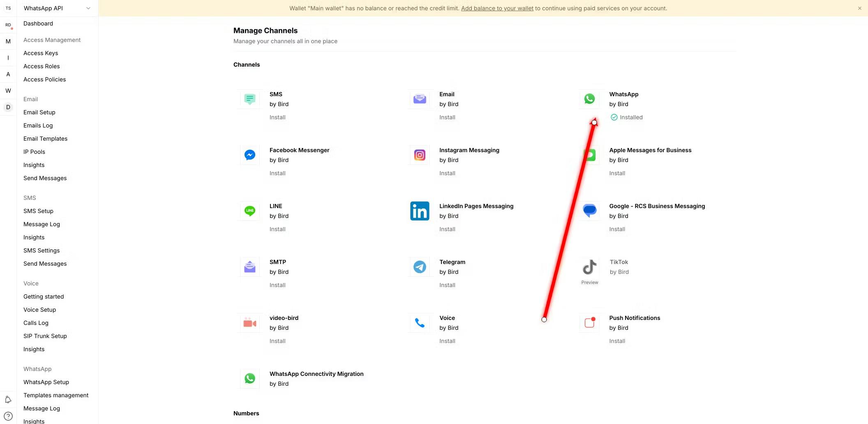Open Add balance to your wallet link

[497, 8]
